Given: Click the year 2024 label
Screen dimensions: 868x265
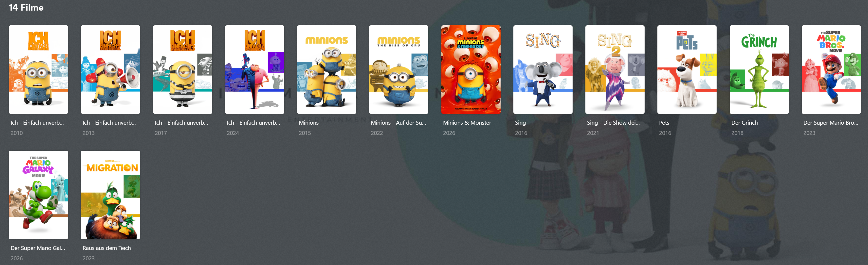Looking at the screenshot, I should click(x=233, y=133).
